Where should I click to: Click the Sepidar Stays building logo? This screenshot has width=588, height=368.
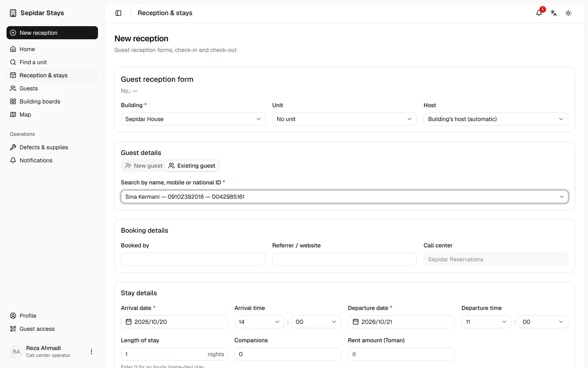click(13, 13)
